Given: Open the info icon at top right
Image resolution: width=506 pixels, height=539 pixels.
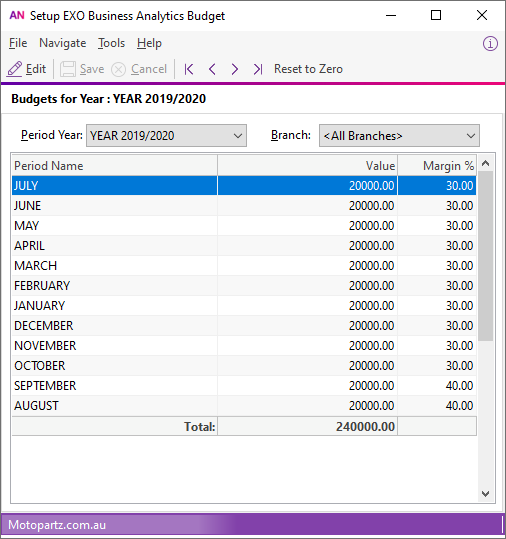Looking at the screenshot, I should point(490,44).
